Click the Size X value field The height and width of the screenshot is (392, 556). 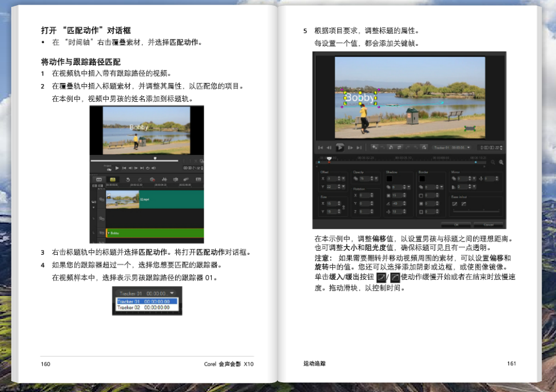pyautogui.click(x=331, y=203)
